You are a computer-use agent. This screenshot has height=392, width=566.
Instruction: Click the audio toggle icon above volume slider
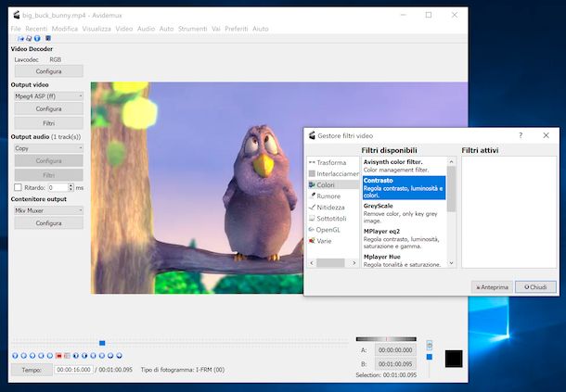pyautogui.click(x=430, y=345)
